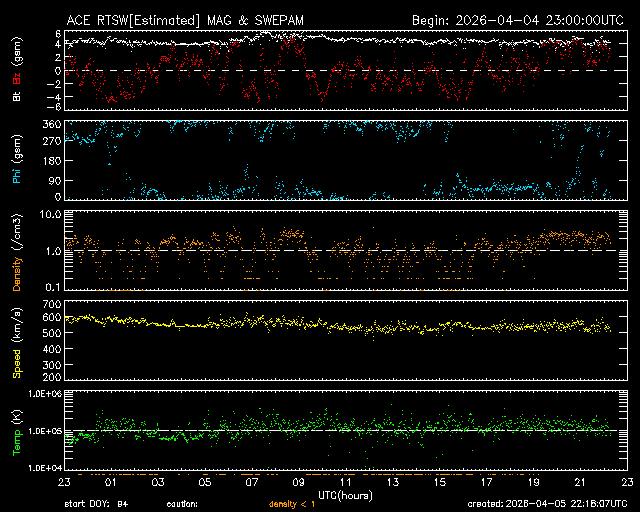640x512 pixels.
Task: Click the white "Bt" axis label
Action: (17, 96)
